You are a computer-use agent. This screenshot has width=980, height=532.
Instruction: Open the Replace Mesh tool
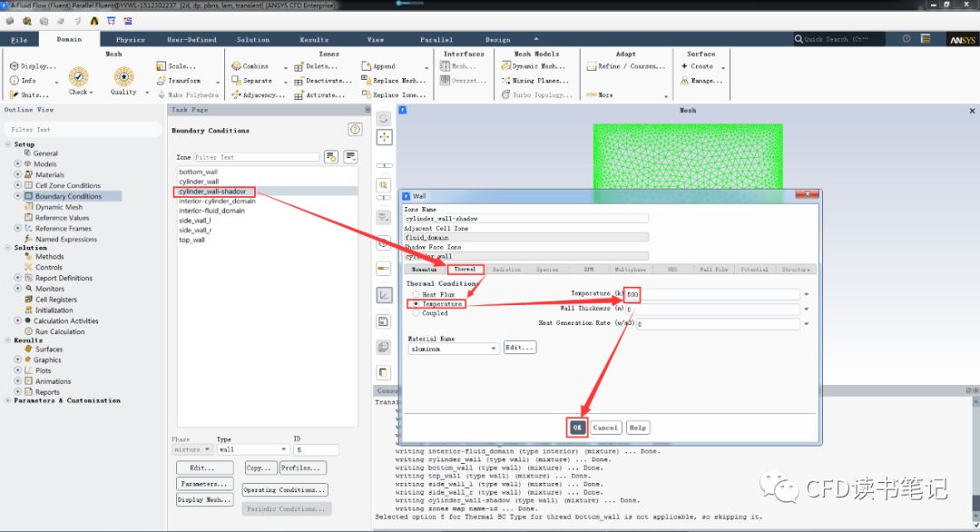point(393,80)
